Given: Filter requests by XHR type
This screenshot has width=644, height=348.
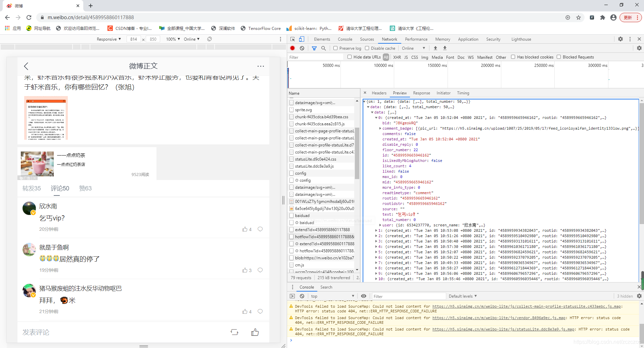Looking at the screenshot, I should click(397, 57).
